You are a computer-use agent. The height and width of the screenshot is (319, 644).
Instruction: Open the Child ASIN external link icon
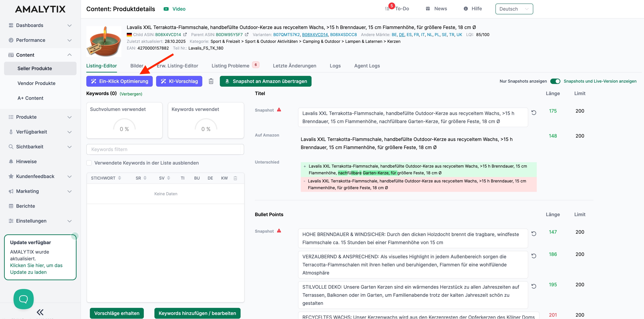coord(185,35)
